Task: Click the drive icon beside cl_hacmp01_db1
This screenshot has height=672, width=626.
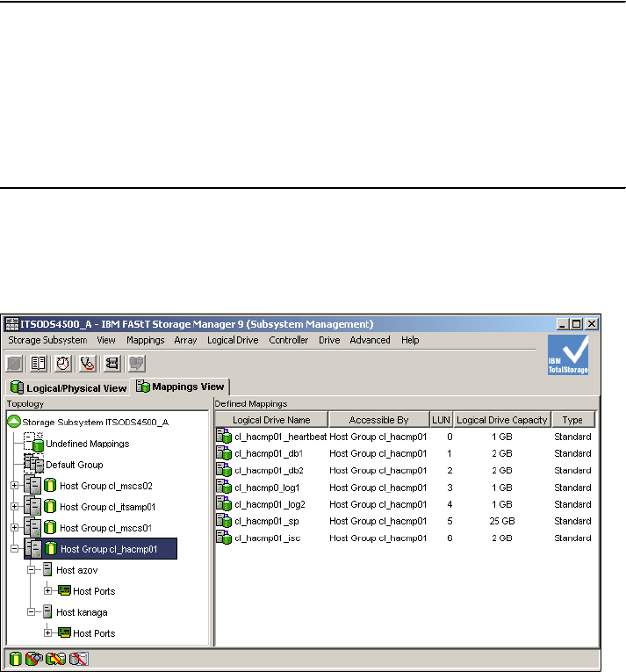Action: (224, 452)
